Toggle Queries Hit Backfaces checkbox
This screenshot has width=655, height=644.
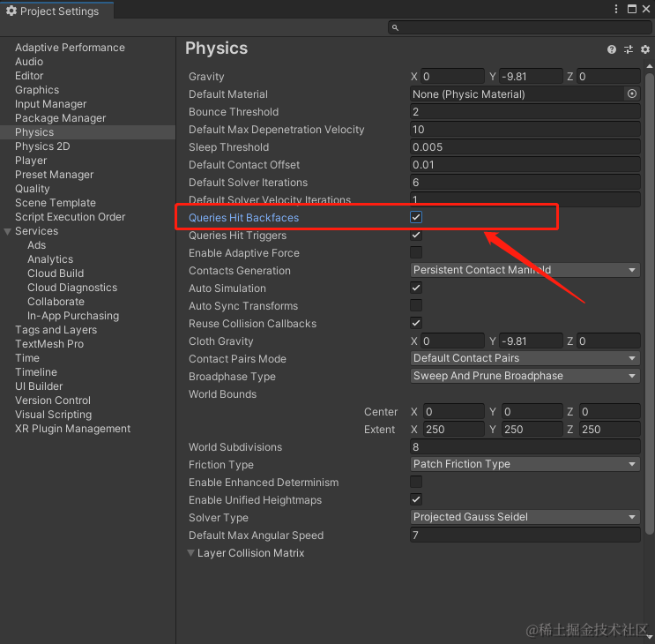416,217
